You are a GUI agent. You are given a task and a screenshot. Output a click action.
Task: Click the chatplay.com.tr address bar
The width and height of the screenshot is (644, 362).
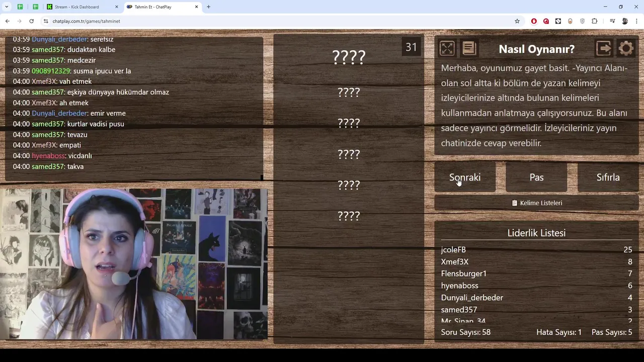tap(282, 21)
